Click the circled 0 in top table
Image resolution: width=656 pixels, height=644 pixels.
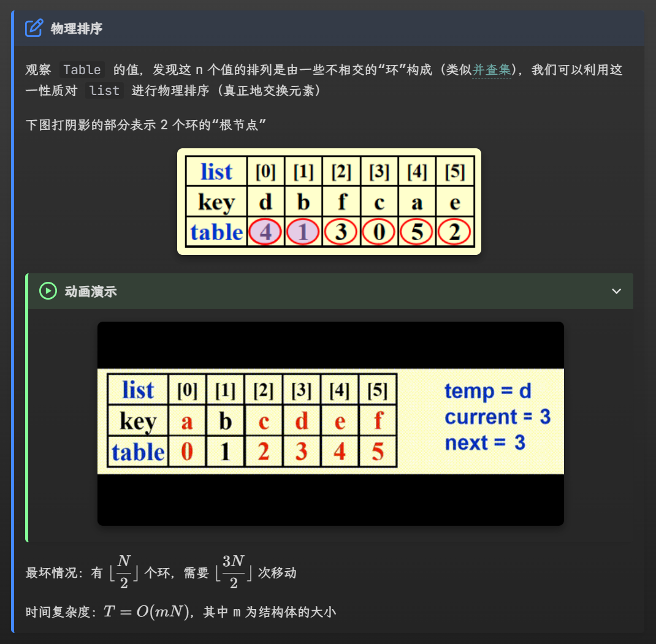click(379, 233)
